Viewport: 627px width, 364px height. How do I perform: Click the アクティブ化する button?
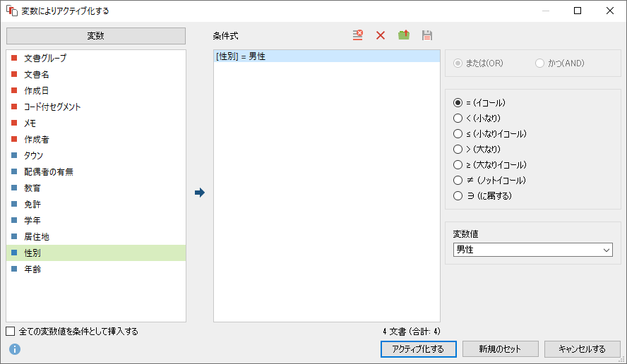click(x=418, y=348)
